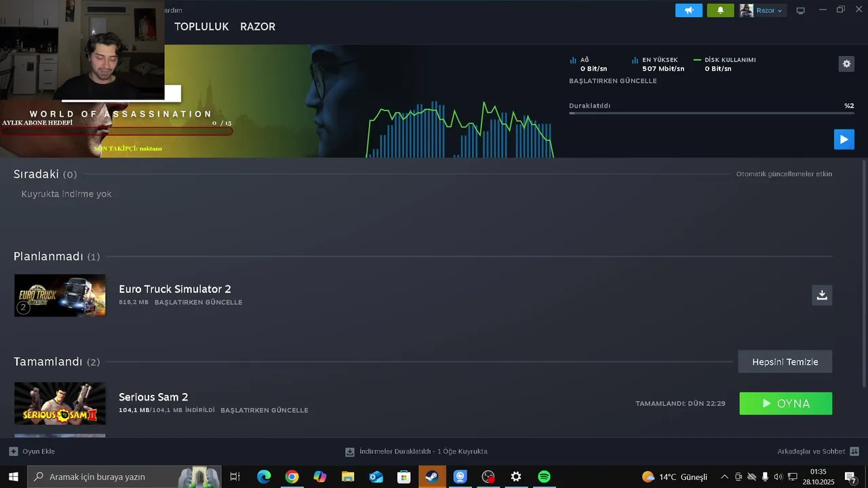Open Task View in taskbar
The width and height of the screenshot is (868, 488).
click(235, 476)
